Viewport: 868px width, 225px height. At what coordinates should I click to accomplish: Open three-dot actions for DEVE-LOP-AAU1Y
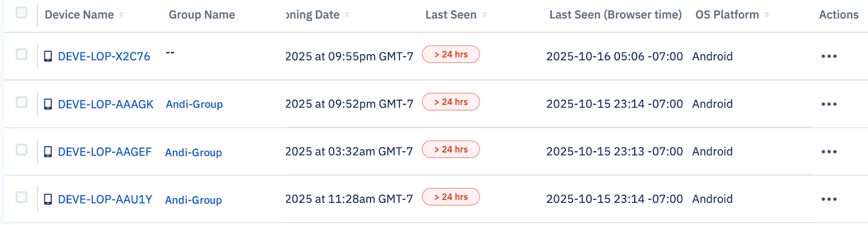[x=828, y=200]
